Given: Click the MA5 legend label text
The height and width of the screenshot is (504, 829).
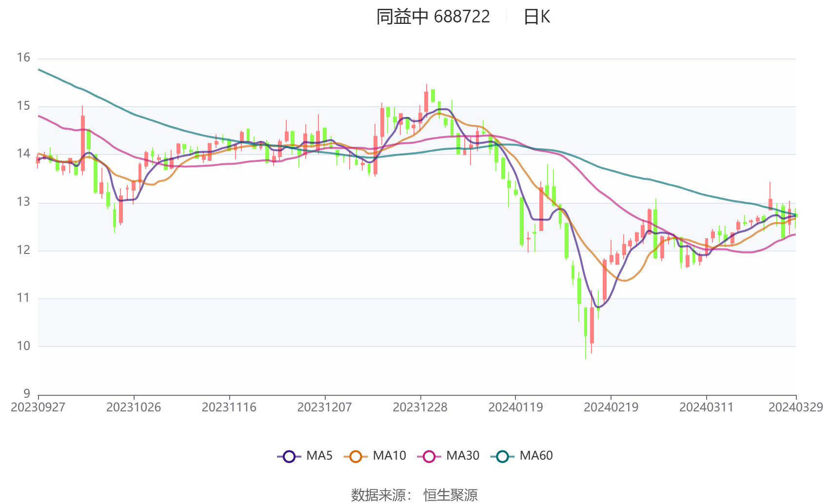Looking at the screenshot, I should 319,456.
